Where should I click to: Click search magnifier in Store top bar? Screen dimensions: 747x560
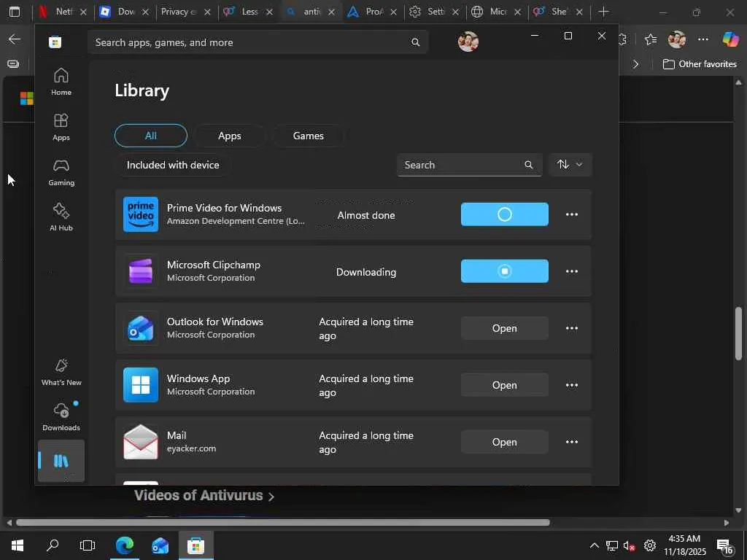[x=415, y=42]
